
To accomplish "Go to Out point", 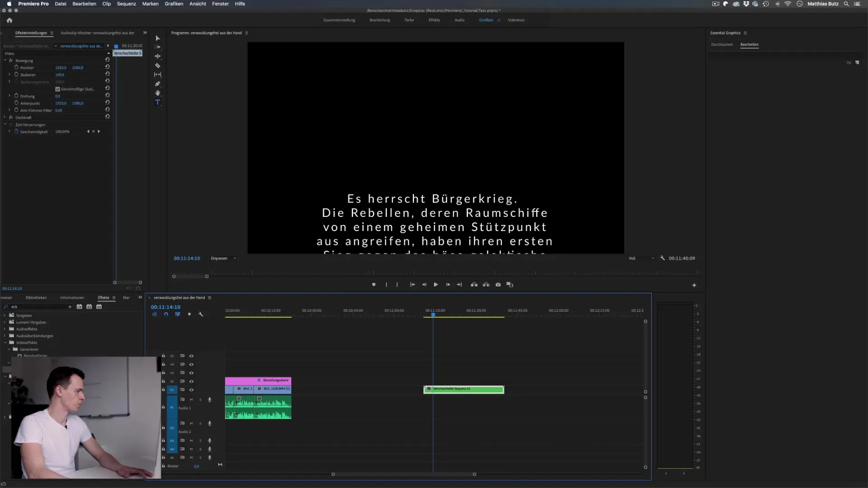I will point(460,285).
